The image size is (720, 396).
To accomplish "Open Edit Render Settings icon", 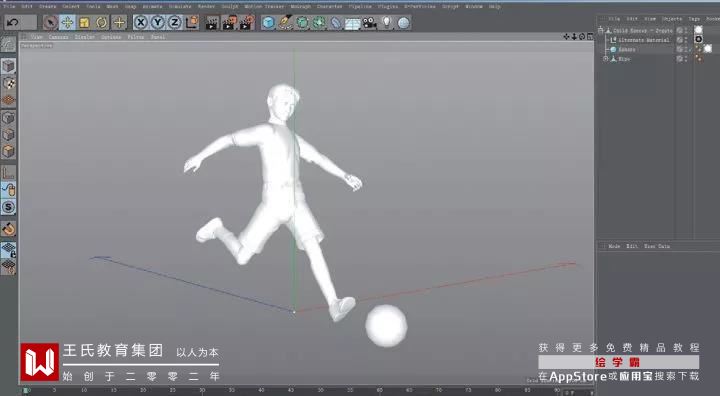I will pyautogui.click(x=247, y=23).
